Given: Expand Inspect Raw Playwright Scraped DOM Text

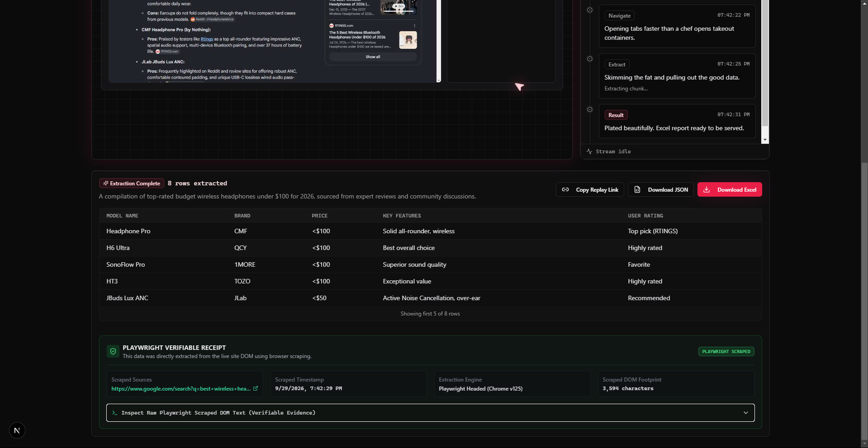Looking at the screenshot, I should [430, 413].
